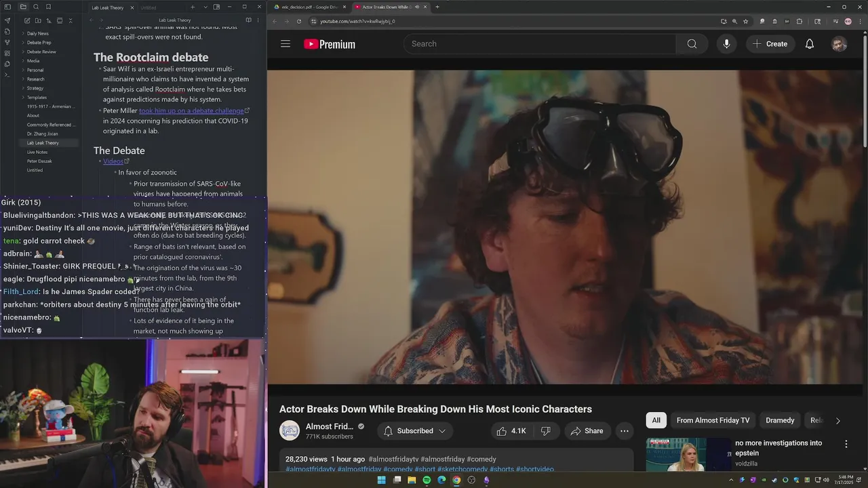Open Obsidian tab list dropdown arrow
This screenshot has width=868, height=488.
point(205,7)
